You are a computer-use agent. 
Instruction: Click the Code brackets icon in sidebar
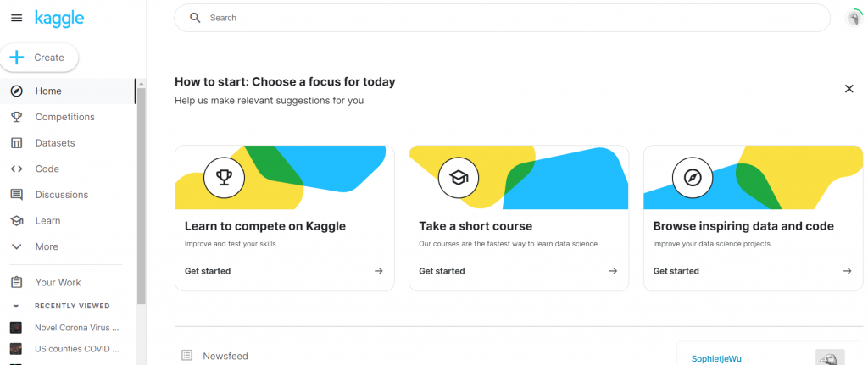[16, 169]
